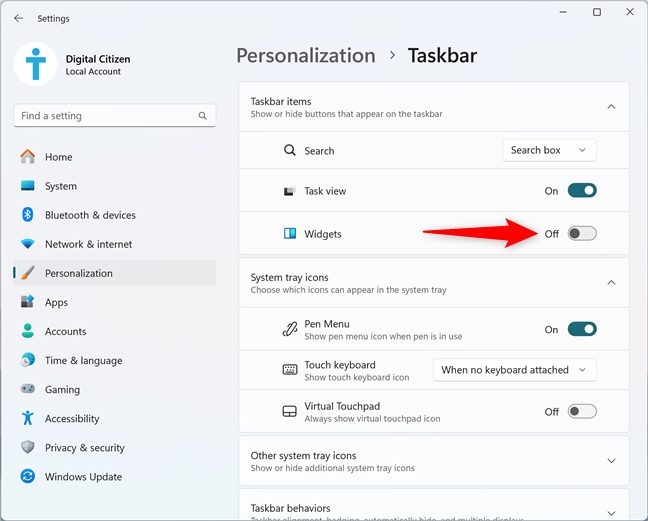The image size is (648, 521).
Task: Click the Virtual Touchpad icon
Action: [x=290, y=412]
